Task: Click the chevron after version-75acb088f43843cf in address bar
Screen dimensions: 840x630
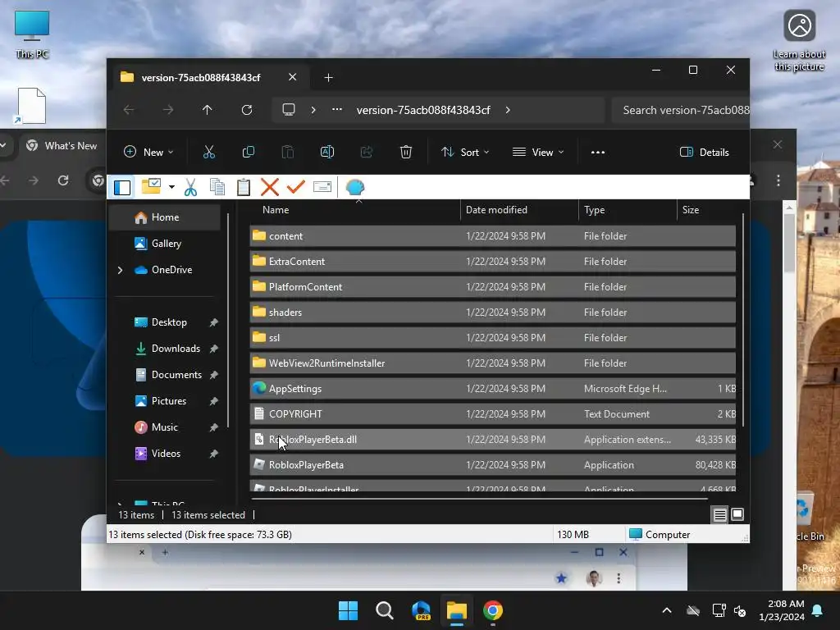Action: (x=507, y=110)
